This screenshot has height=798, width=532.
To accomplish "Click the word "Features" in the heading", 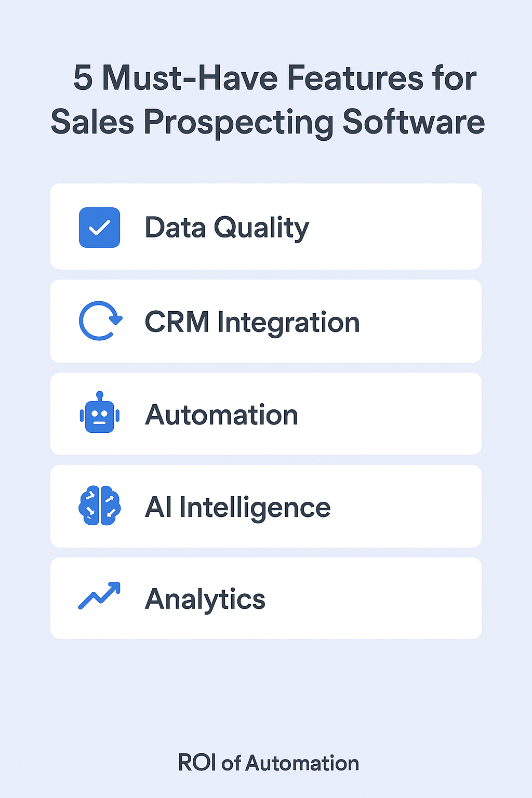I will (355, 78).
